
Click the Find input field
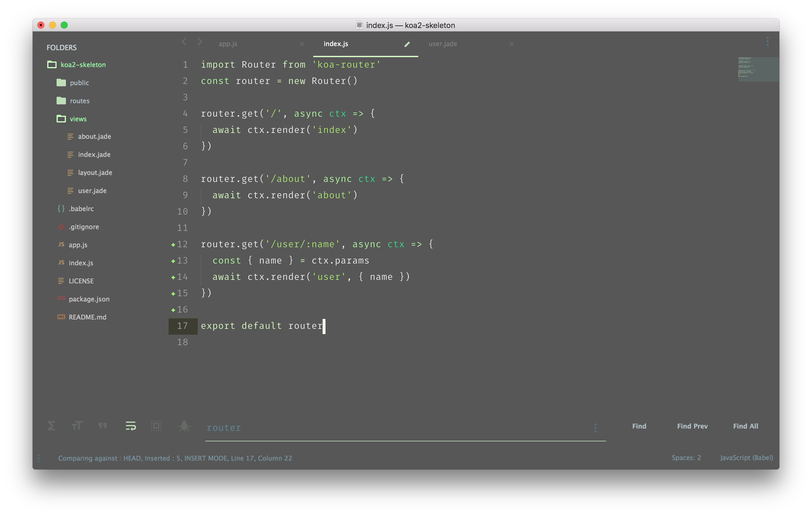point(398,428)
